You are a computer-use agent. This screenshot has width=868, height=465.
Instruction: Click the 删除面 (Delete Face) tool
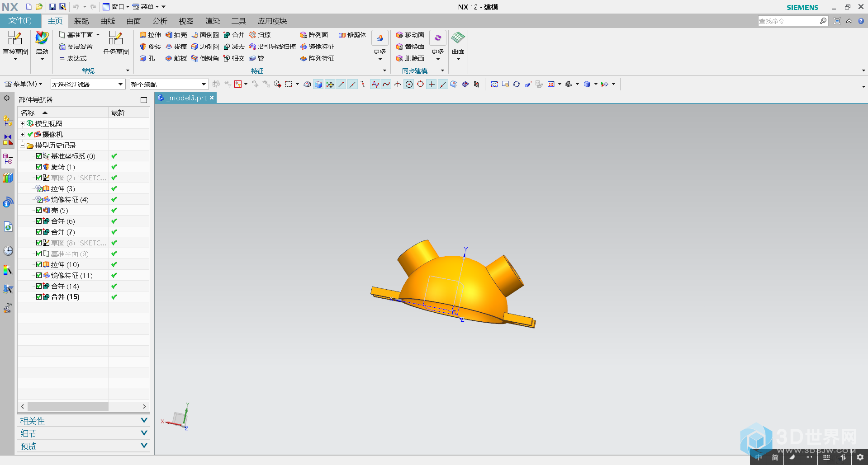pos(410,58)
